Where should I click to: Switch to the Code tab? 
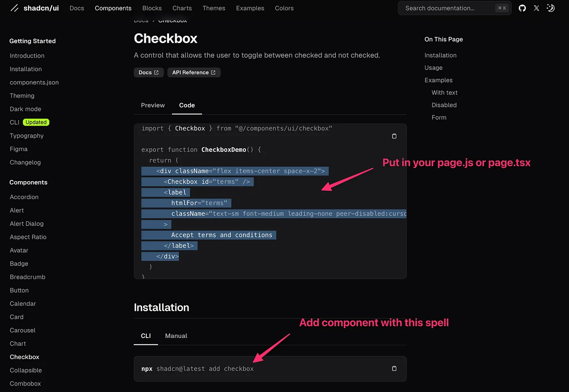[187, 105]
